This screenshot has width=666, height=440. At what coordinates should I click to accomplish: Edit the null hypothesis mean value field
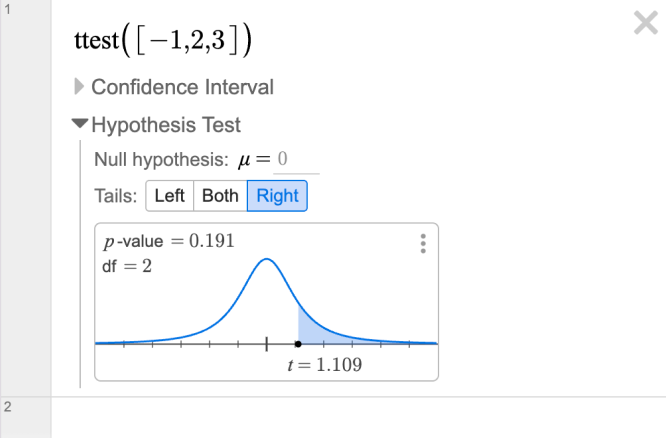(296, 160)
